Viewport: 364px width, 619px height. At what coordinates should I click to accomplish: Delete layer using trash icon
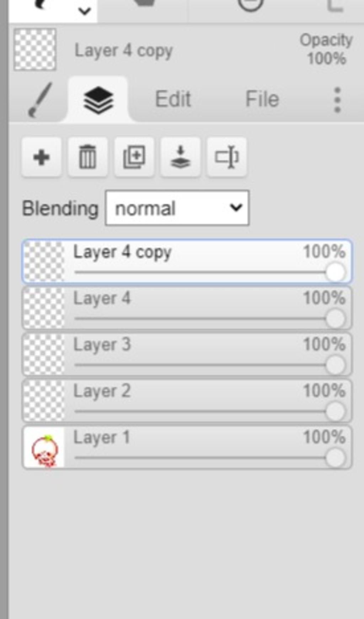click(x=88, y=157)
